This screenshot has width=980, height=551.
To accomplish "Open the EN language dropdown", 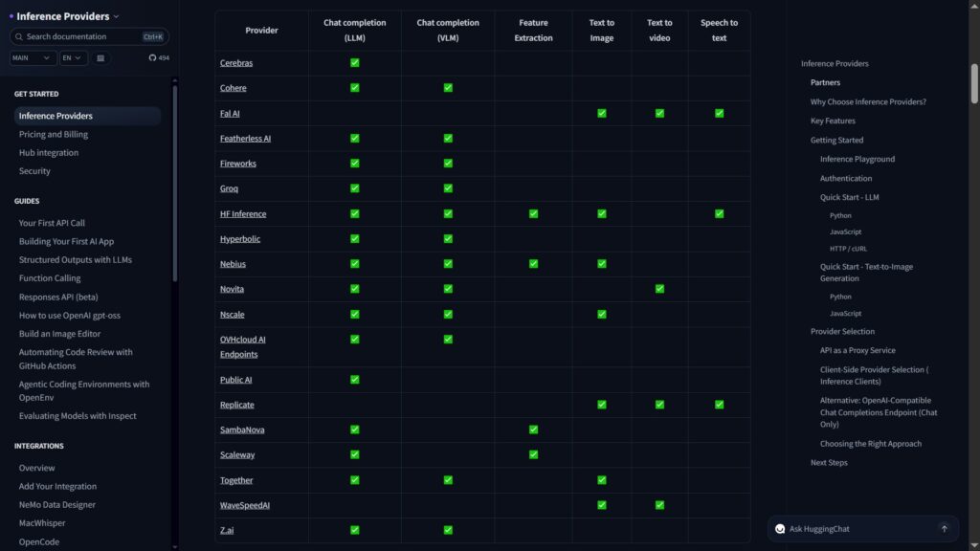I will (74, 57).
